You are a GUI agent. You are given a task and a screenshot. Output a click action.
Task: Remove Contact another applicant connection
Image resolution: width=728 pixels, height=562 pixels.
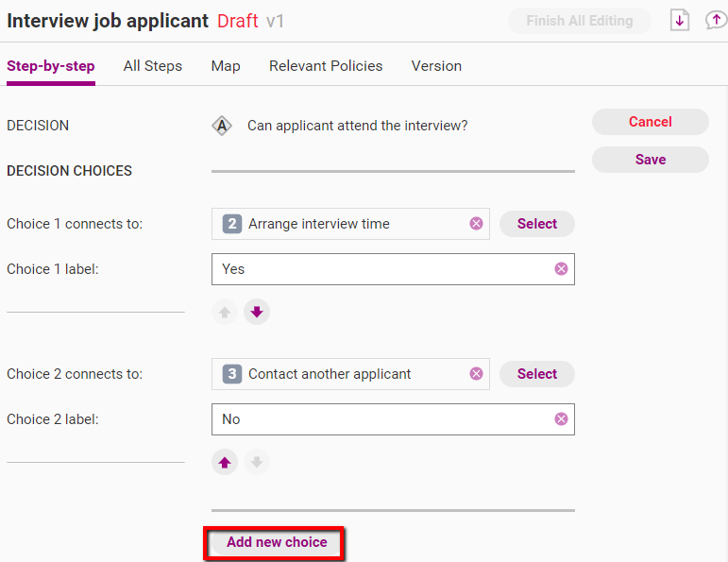(x=476, y=373)
